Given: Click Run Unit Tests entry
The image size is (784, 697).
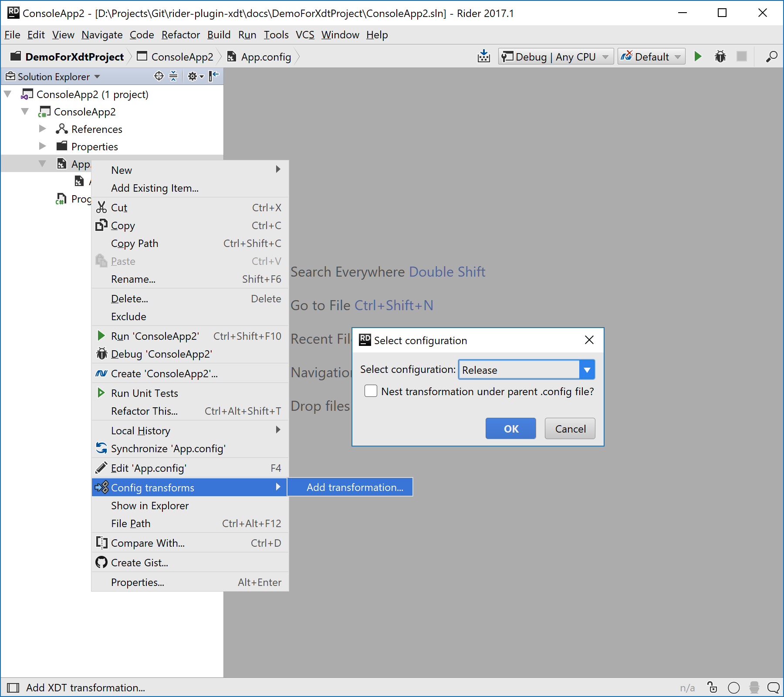Looking at the screenshot, I should coord(190,393).
